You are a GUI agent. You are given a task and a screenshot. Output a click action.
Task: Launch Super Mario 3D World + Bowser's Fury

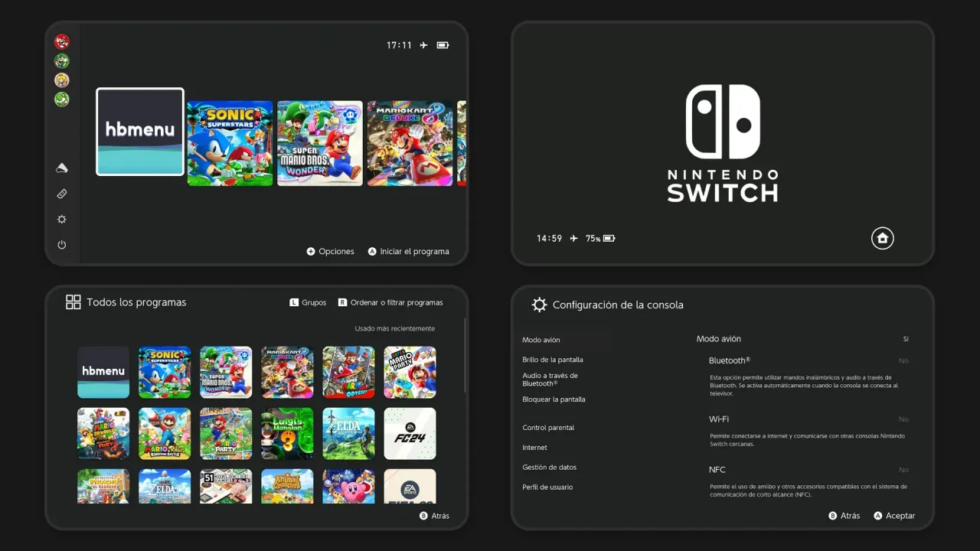pyautogui.click(x=103, y=433)
